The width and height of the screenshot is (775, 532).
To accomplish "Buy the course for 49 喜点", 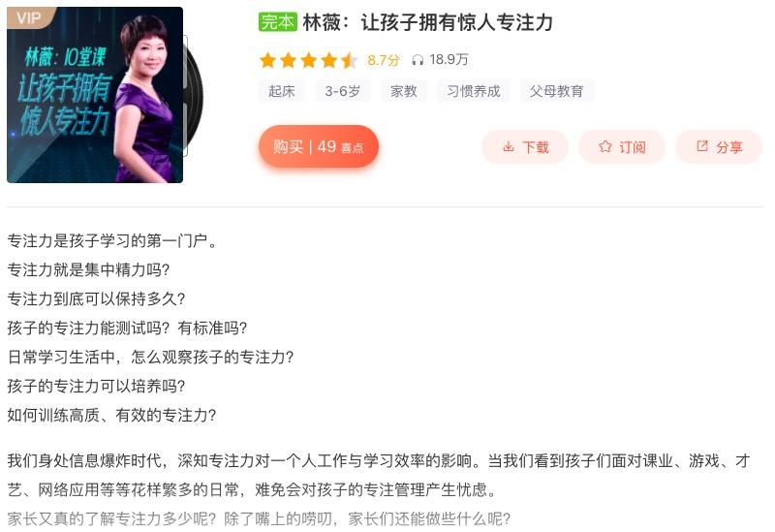I will (x=319, y=146).
